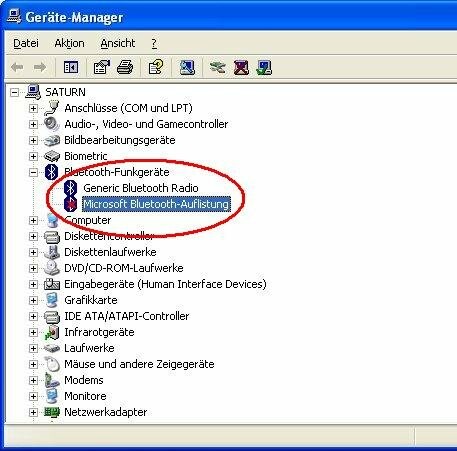
Task: Select Generic Bluetooth Radio icon
Action: point(70,188)
